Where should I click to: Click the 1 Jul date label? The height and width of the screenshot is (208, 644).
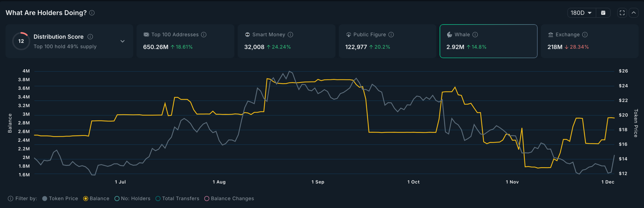[x=120, y=182]
